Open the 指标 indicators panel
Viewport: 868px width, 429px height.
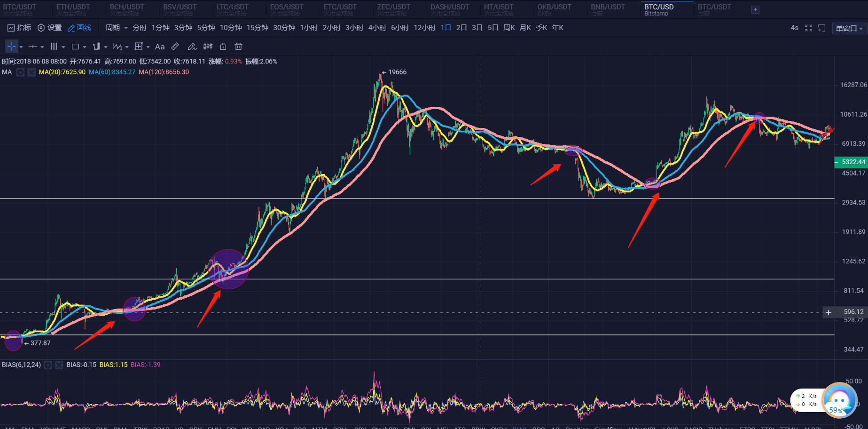point(19,28)
